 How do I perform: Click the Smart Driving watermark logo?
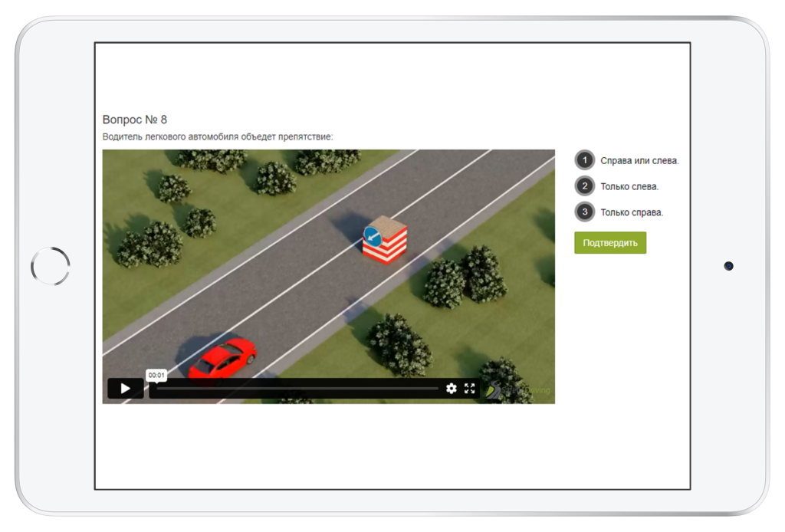(x=519, y=390)
